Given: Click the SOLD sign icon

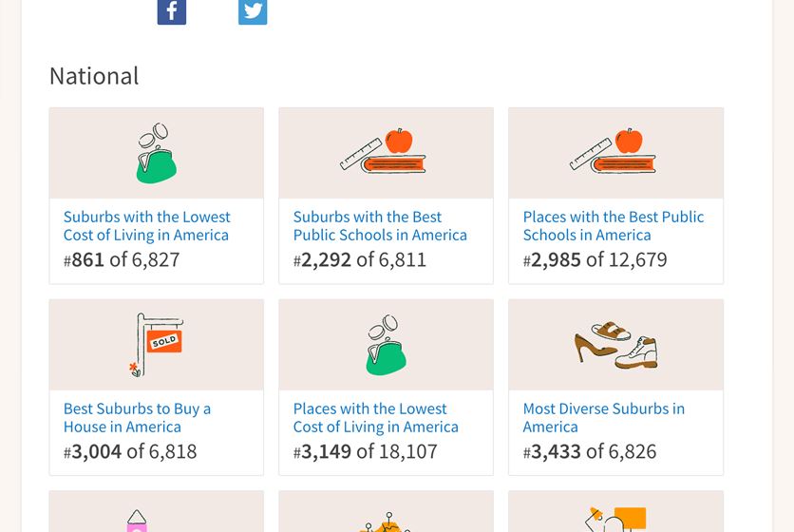Looking at the screenshot, I should (x=156, y=345).
